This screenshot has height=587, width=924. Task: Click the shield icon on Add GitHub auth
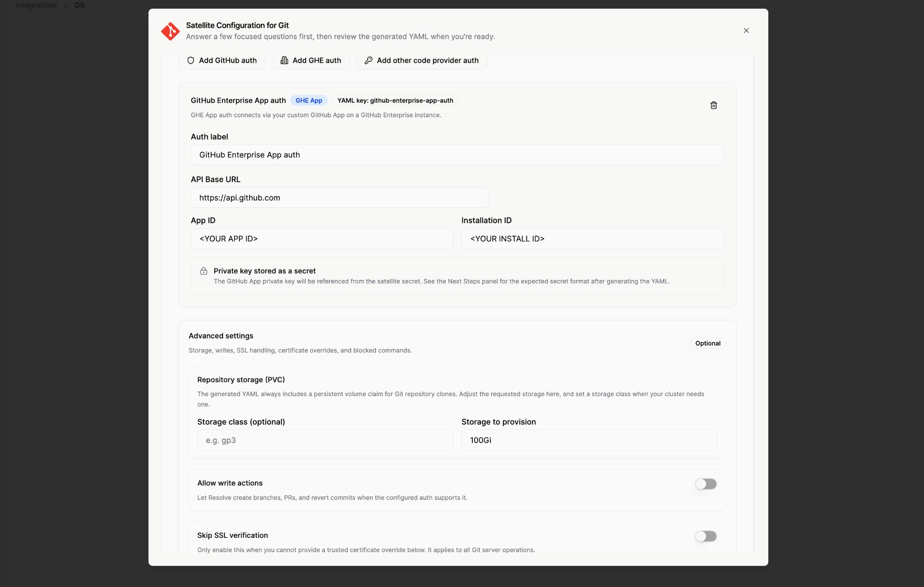point(191,60)
